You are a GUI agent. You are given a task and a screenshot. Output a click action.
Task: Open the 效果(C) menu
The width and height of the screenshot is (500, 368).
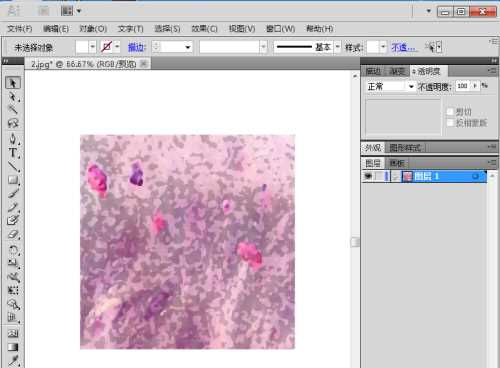click(x=204, y=29)
